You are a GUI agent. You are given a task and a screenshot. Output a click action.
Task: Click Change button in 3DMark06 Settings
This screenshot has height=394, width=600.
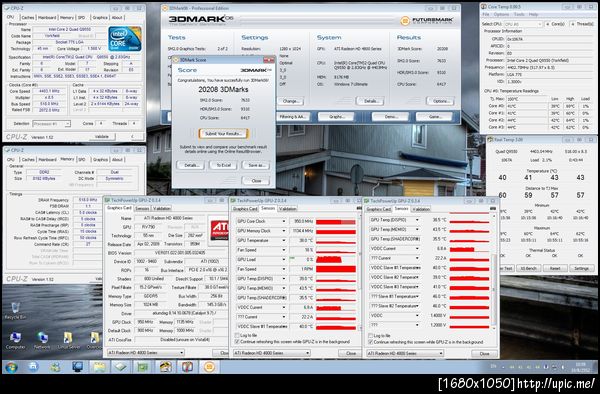coord(291,101)
